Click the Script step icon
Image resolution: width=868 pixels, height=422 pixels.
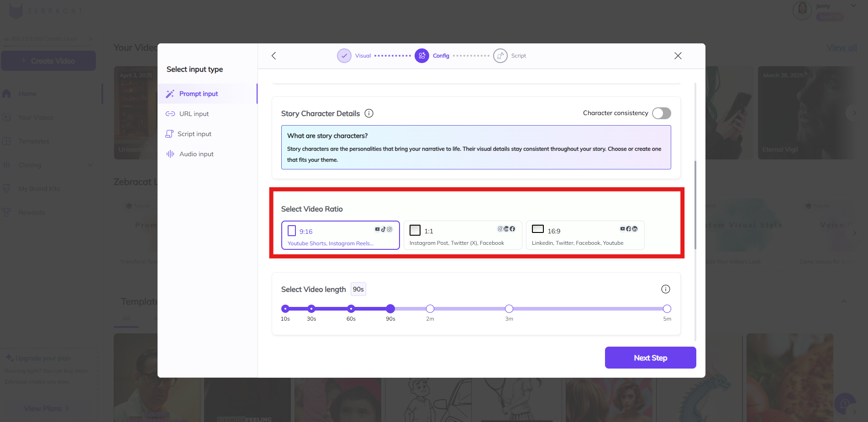500,56
